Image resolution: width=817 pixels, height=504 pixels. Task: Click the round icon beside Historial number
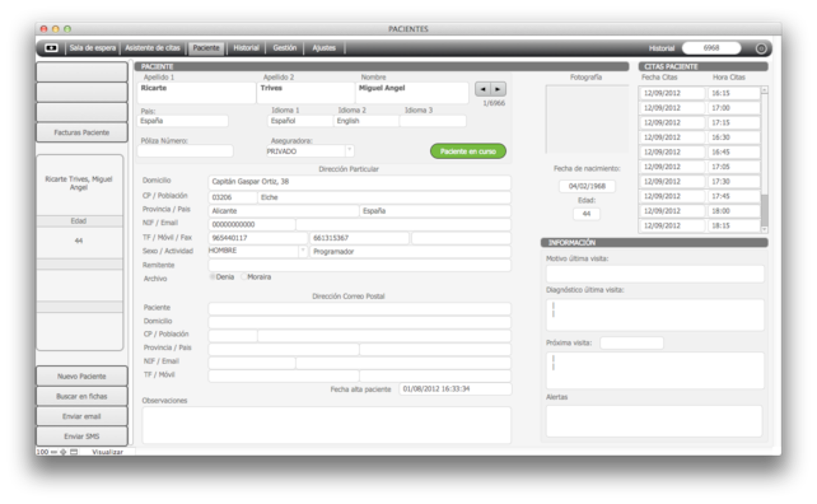760,48
